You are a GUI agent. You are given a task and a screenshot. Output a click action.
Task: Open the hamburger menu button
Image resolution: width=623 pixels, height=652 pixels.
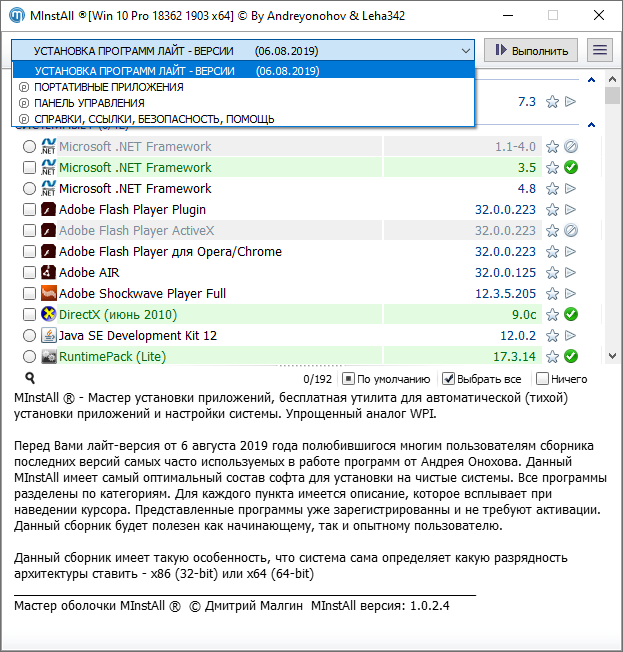(600, 50)
